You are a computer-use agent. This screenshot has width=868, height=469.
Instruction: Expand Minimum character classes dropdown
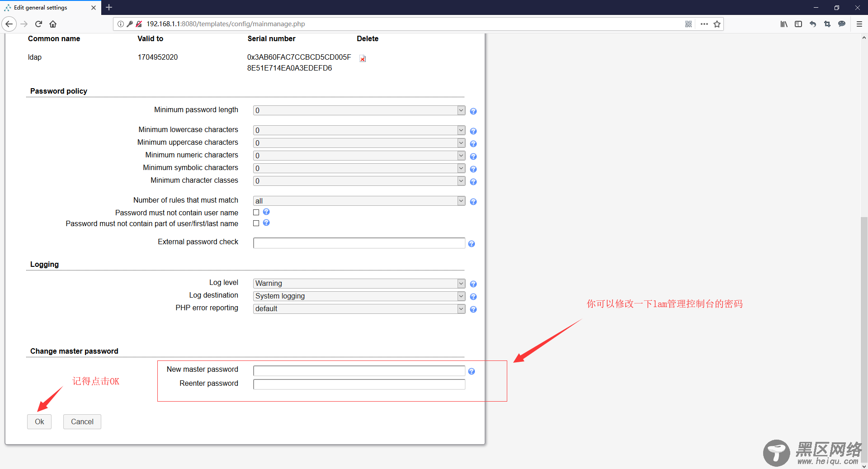pyautogui.click(x=359, y=181)
